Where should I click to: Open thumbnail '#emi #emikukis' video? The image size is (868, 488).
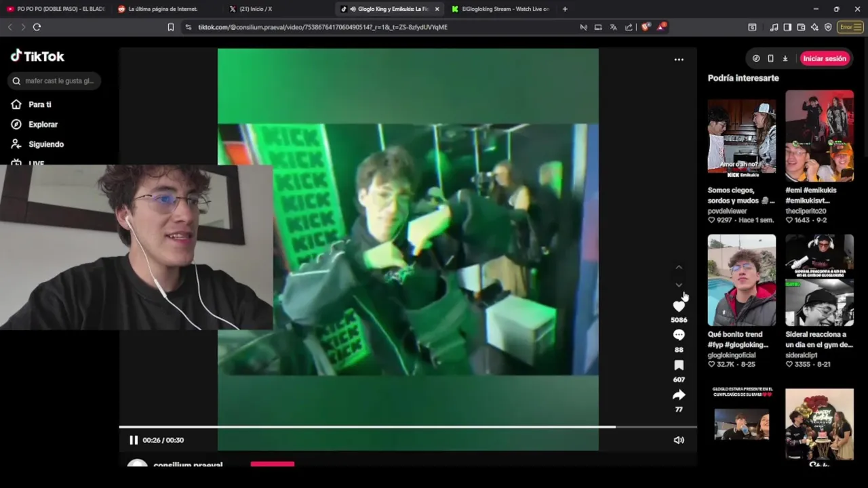tap(819, 136)
